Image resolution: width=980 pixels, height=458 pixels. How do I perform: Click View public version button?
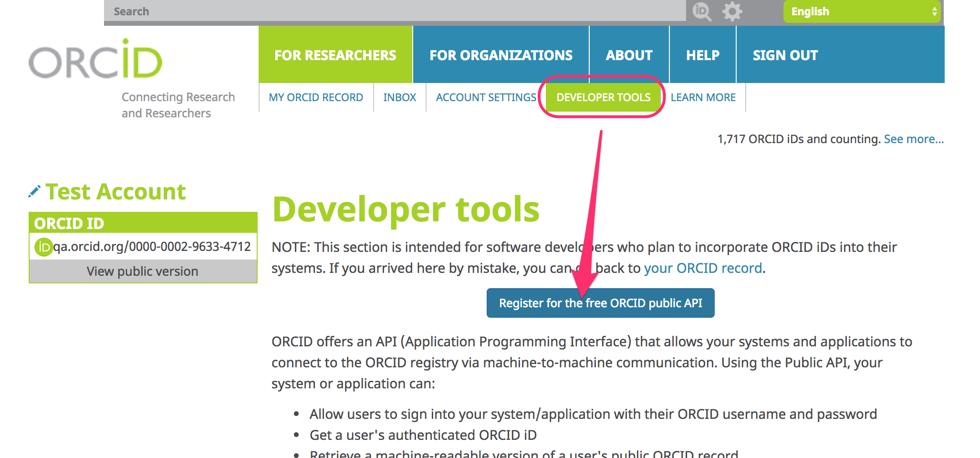click(143, 271)
